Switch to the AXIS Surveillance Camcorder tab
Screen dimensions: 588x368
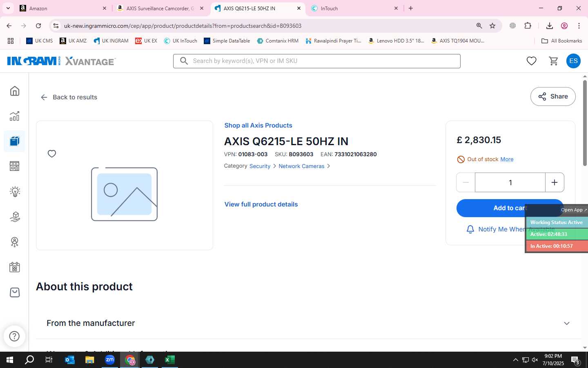tap(160, 8)
